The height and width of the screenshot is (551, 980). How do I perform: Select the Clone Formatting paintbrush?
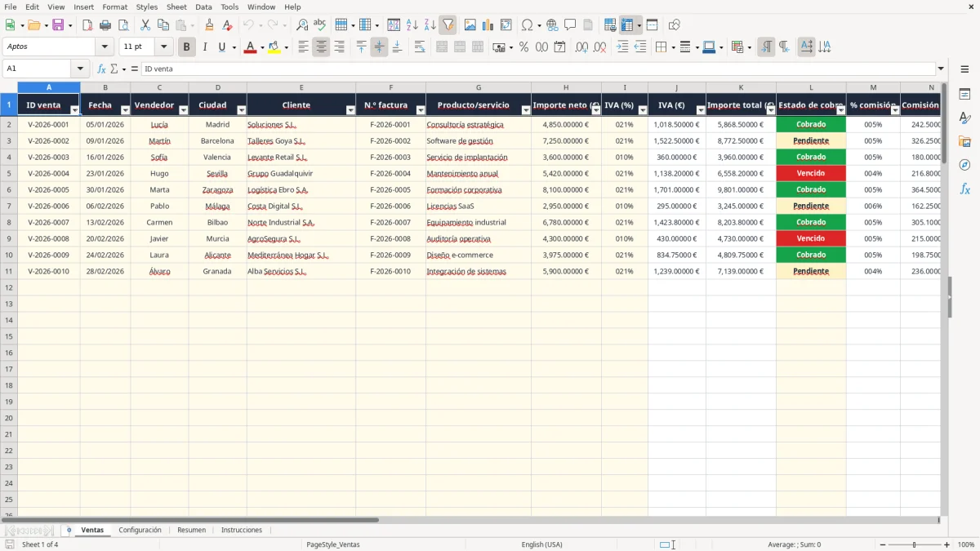point(210,25)
